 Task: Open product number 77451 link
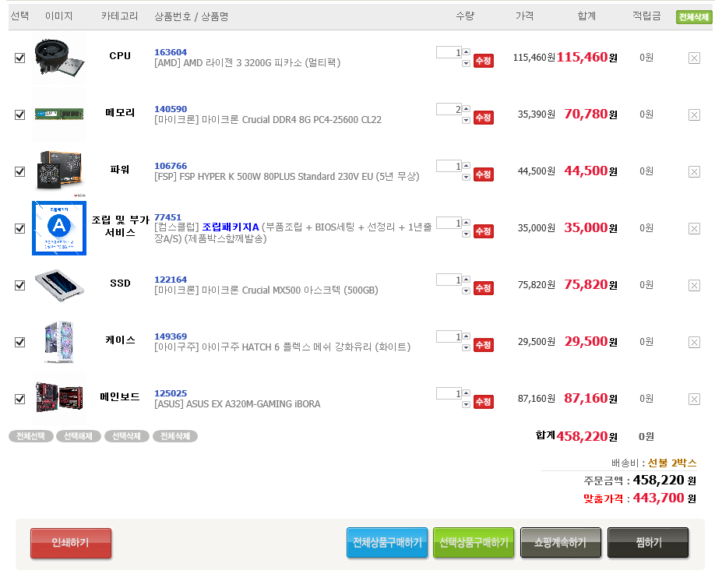coord(167,217)
